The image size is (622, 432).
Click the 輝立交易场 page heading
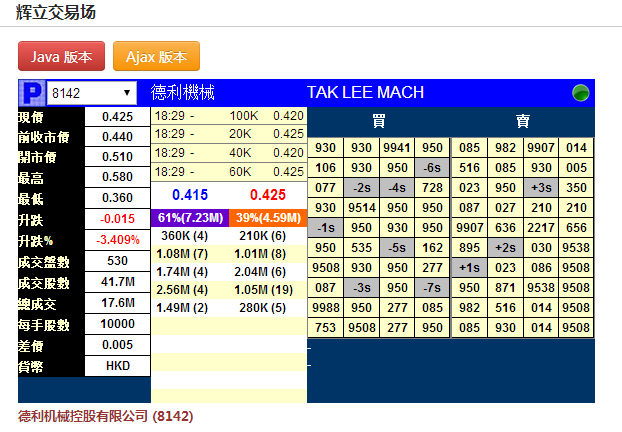coord(56,12)
